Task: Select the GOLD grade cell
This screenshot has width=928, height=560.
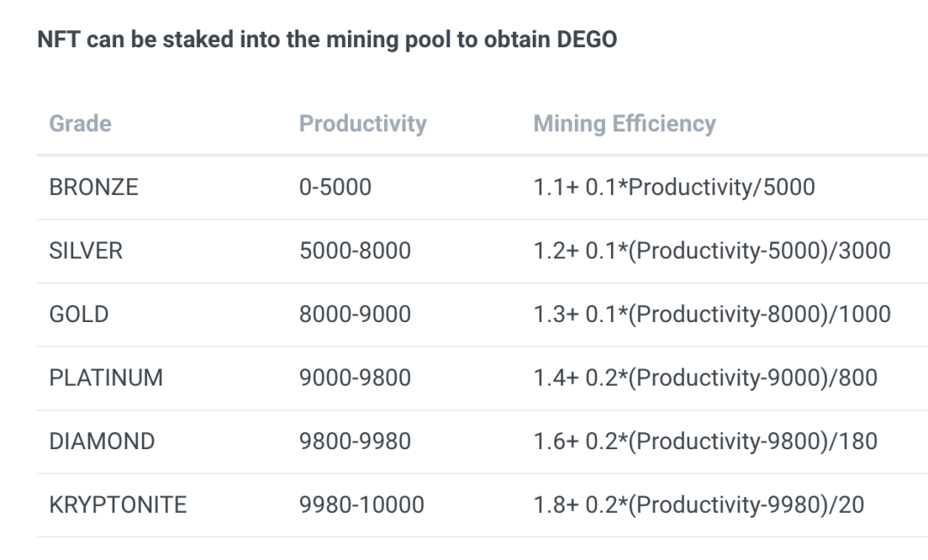Action: (79, 314)
